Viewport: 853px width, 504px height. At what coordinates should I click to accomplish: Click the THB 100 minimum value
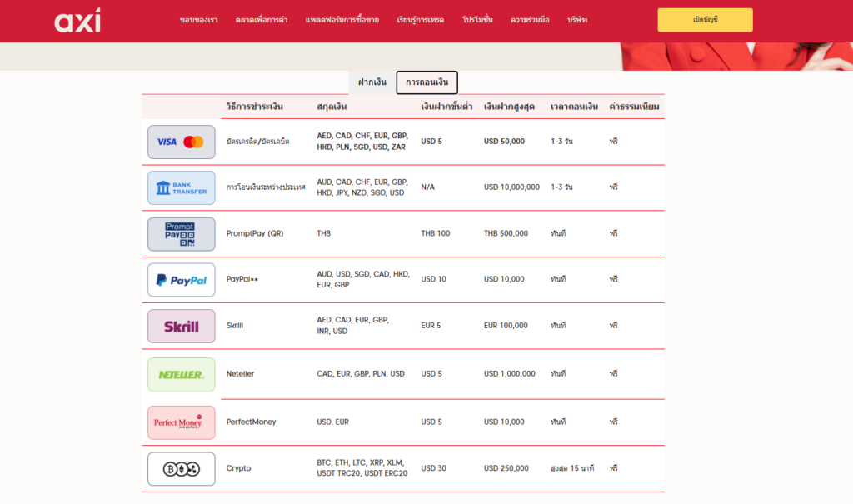tap(435, 233)
